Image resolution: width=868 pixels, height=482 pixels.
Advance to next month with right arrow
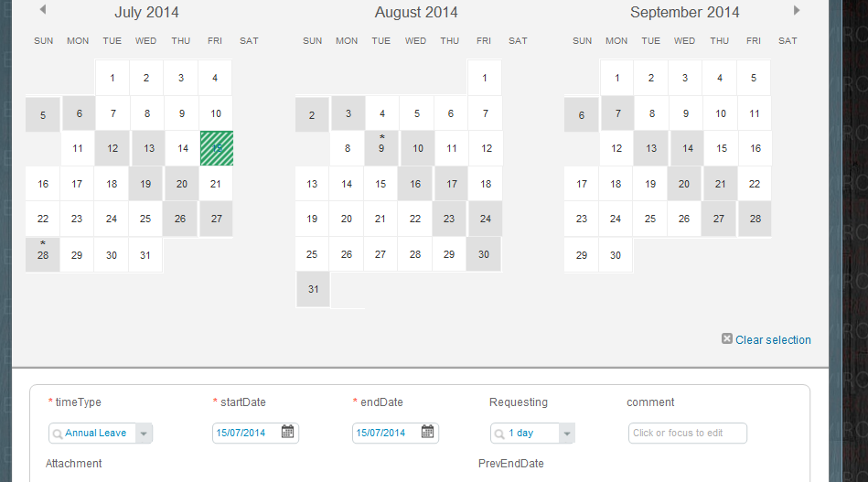pos(796,10)
